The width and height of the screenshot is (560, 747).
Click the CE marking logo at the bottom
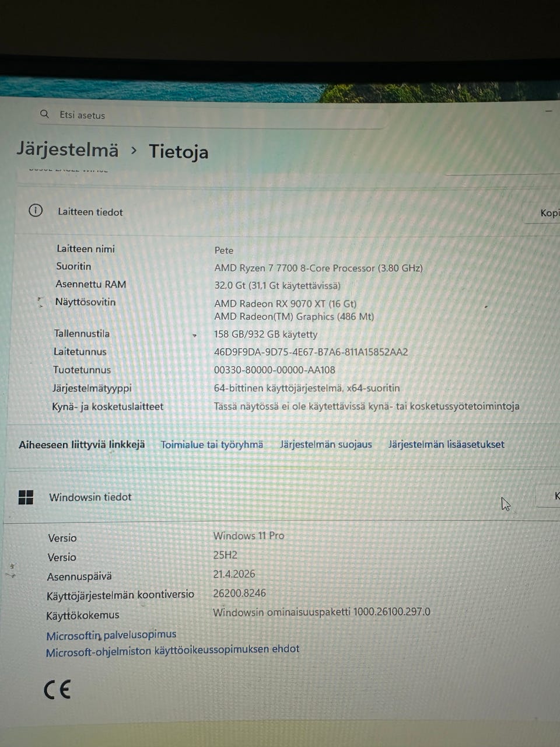click(x=57, y=689)
